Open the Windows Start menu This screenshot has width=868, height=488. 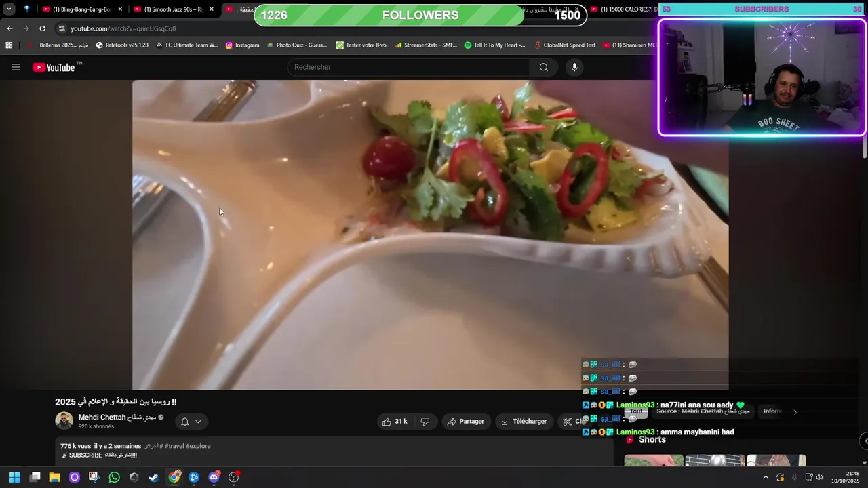pyautogui.click(x=15, y=477)
